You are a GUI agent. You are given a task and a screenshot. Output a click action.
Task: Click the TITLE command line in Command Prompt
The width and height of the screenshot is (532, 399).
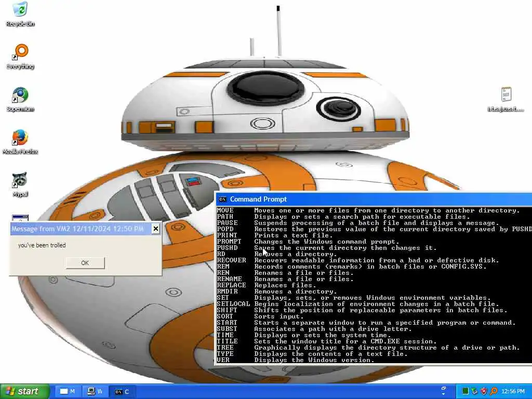click(327, 341)
